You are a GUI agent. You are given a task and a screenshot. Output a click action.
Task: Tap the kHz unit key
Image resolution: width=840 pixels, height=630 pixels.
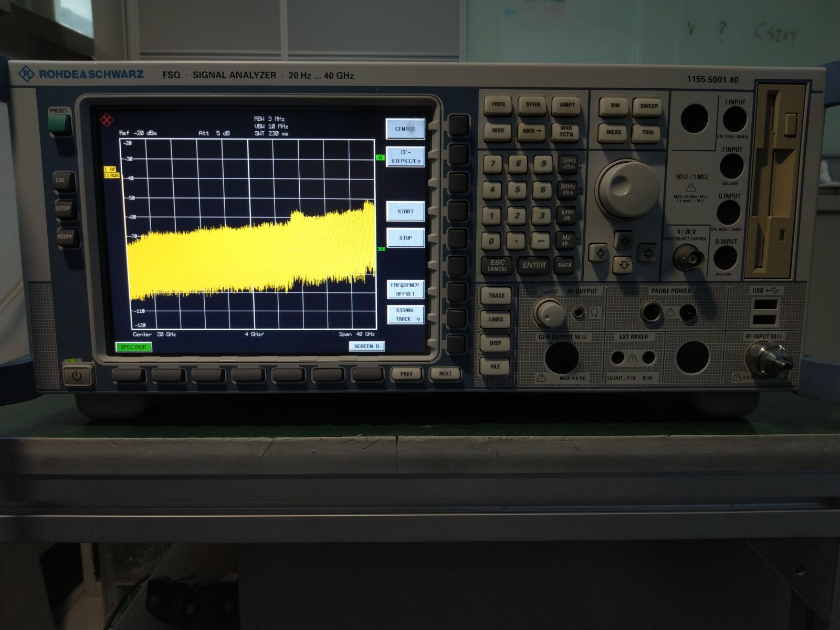(x=567, y=215)
